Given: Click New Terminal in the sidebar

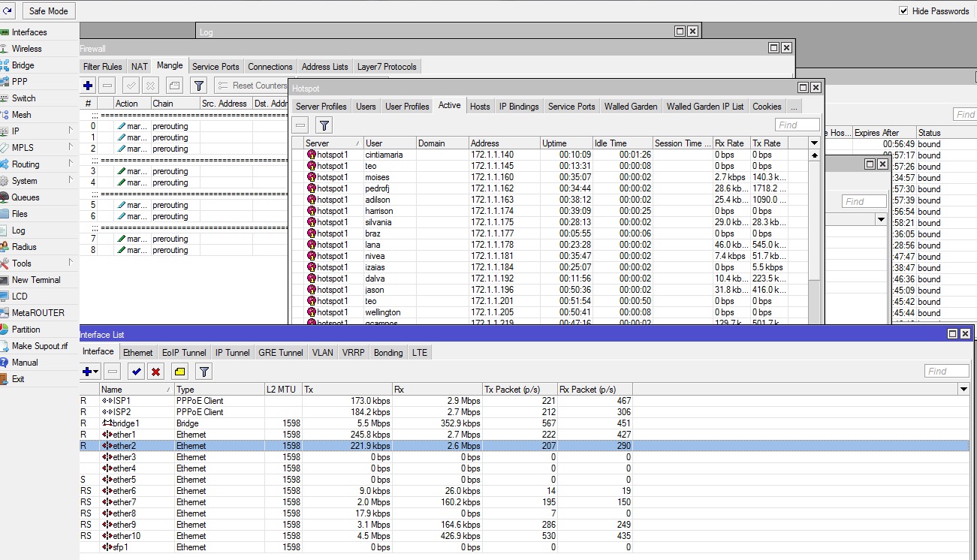Looking at the screenshot, I should click(35, 280).
